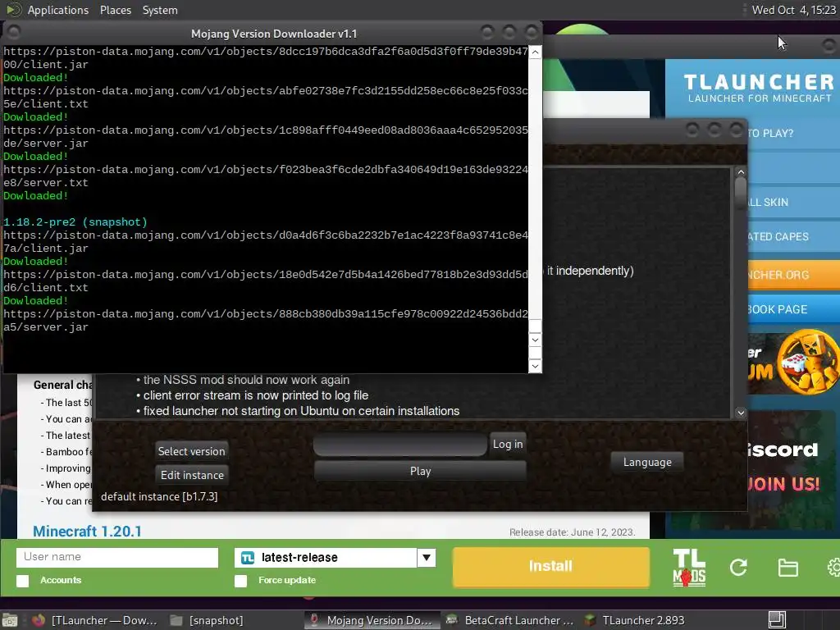Screen dimensions: 840x630
Task: Click BetaCraft Launcher taskbar icon
Action: pyautogui.click(x=452, y=620)
